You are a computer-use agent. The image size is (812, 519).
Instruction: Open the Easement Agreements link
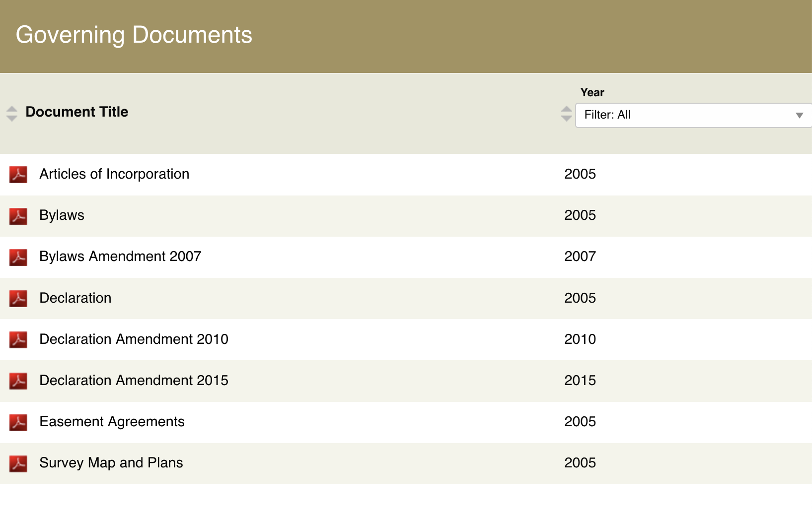(x=112, y=422)
